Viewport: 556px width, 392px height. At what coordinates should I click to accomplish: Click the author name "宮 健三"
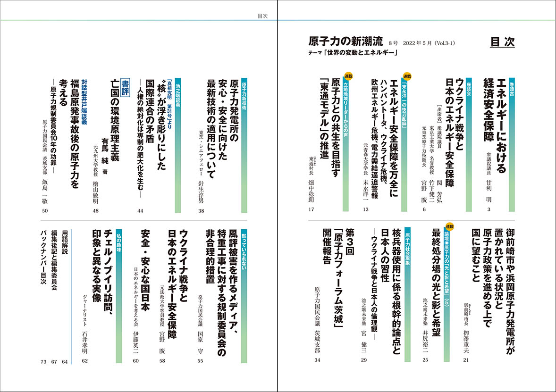pyautogui.click(x=363, y=342)
